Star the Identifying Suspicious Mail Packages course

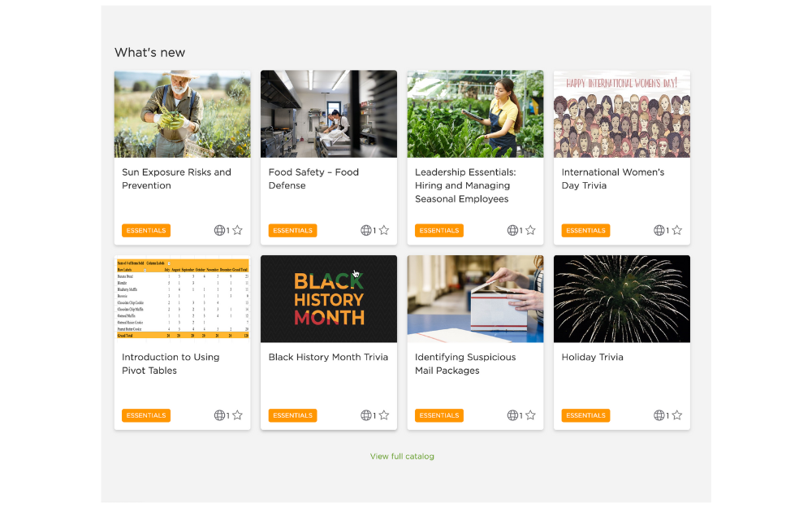pos(530,415)
